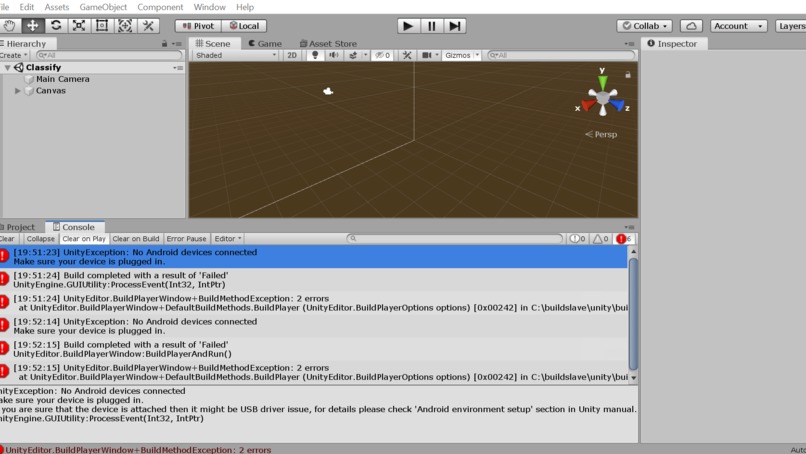The image size is (806, 454).
Task: Select Main Camera in Hierarchy
Action: click(x=63, y=79)
